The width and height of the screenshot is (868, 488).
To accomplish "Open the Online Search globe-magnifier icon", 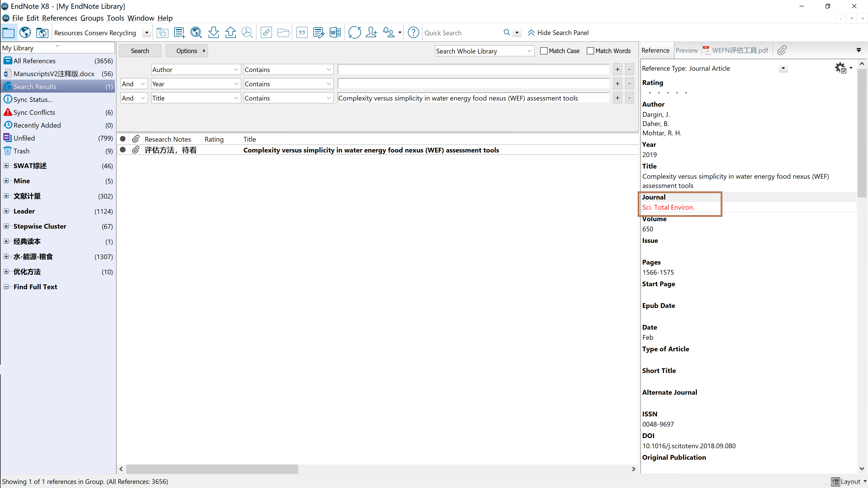I will 196,33.
